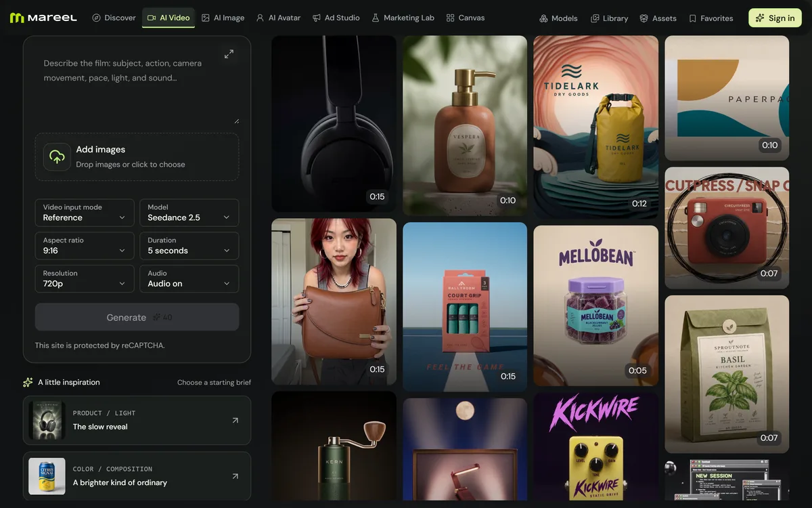The height and width of the screenshot is (508, 812).
Task: Open the Video input mode dropdown
Action: pyautogui.click(x=85, y=213)
